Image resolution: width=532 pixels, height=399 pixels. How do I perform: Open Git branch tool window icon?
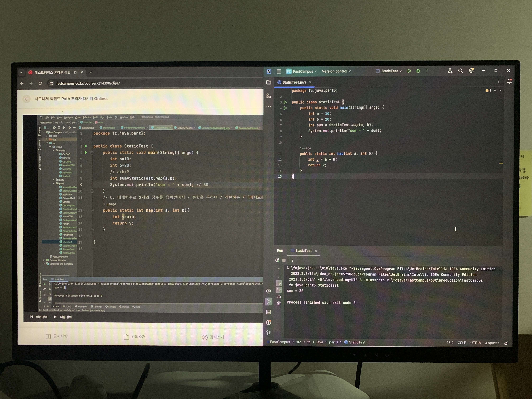269,333
